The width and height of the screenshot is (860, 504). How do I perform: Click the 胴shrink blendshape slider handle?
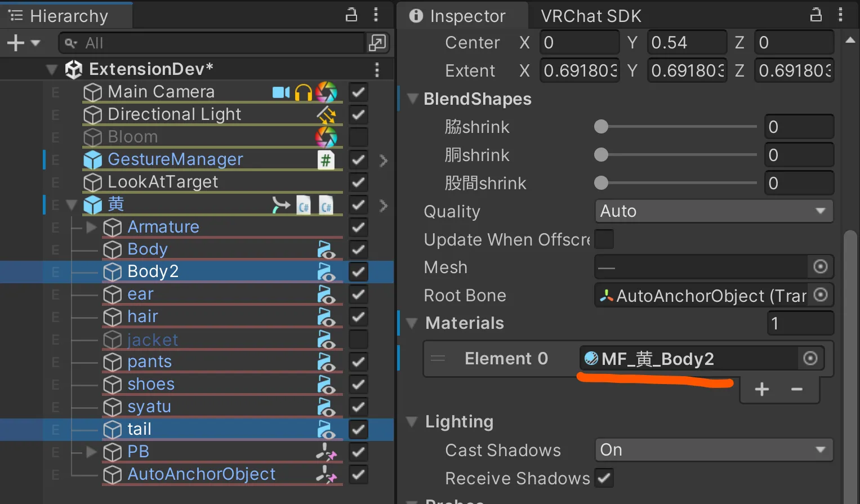pos(601,155)
